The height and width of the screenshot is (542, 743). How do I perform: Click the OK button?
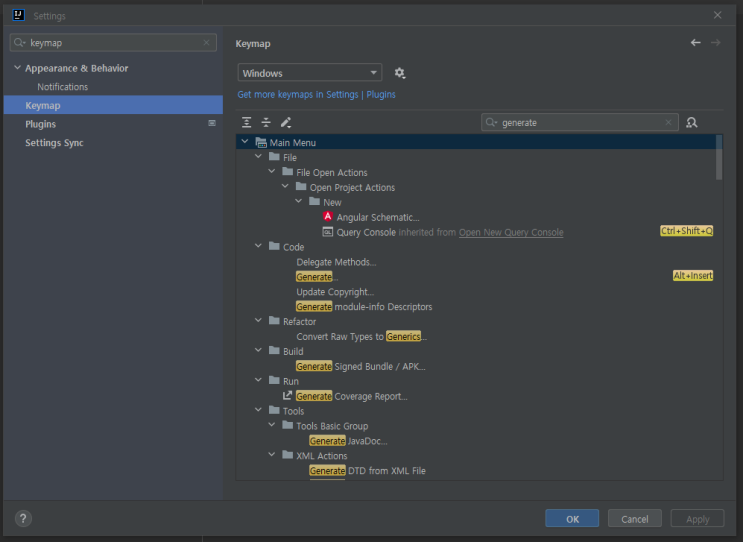pos(572,519)
